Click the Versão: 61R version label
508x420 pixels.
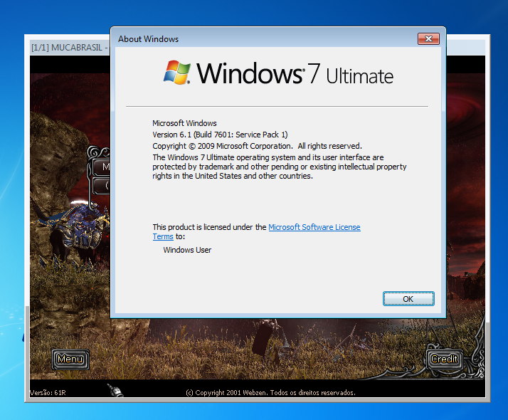[48, 392]
